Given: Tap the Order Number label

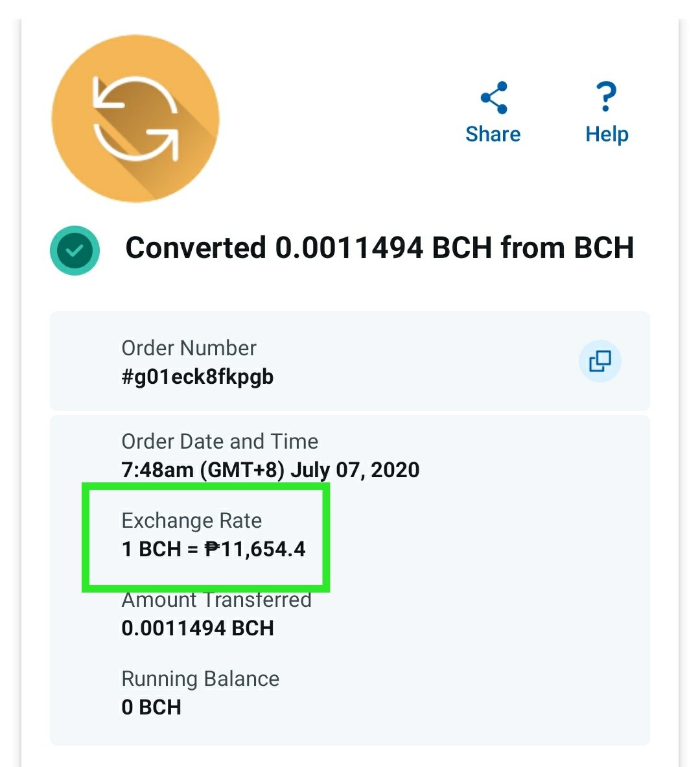Looking at the screenshot, I should coord(189,348).
